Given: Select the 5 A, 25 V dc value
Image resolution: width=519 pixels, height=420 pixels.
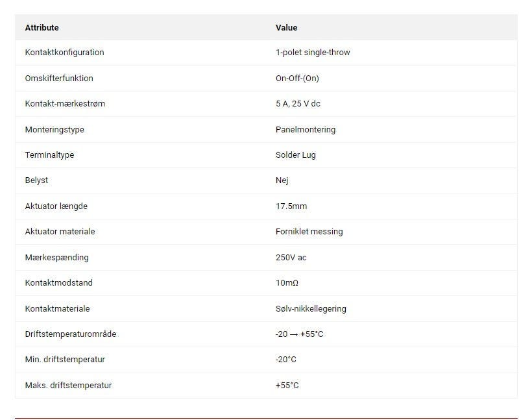Looking at the screenshot, I should (x=298, y=104).
